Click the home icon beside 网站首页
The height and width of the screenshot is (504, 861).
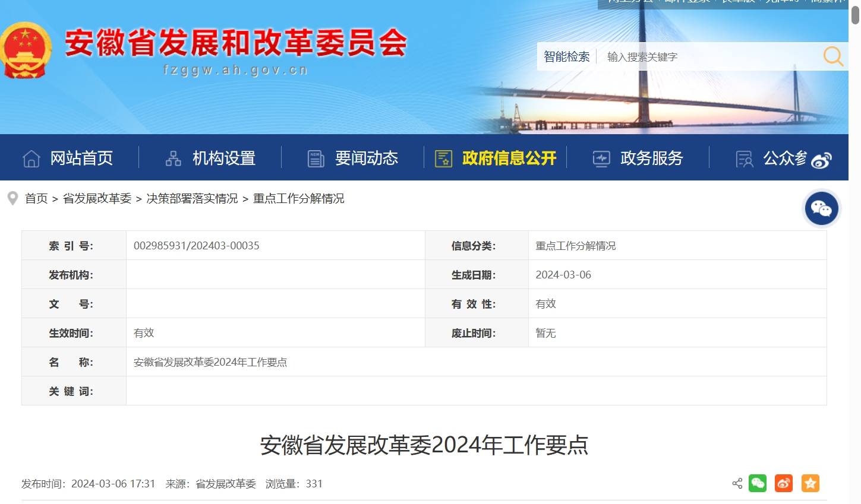click(31, 159)
